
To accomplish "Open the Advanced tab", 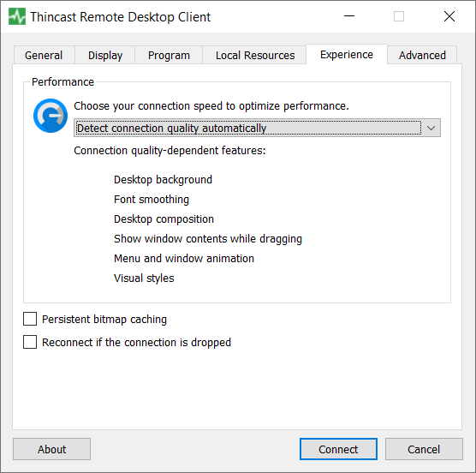I will click(422, 56).
